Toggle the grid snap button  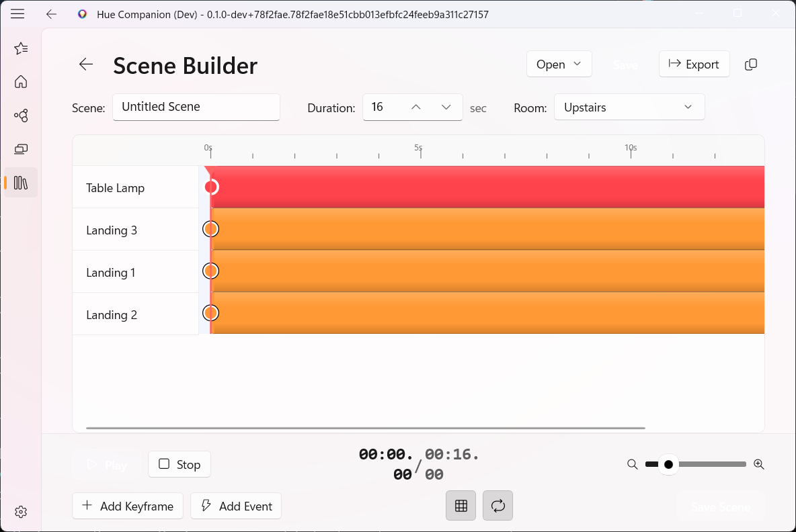(x=461, y=506)
